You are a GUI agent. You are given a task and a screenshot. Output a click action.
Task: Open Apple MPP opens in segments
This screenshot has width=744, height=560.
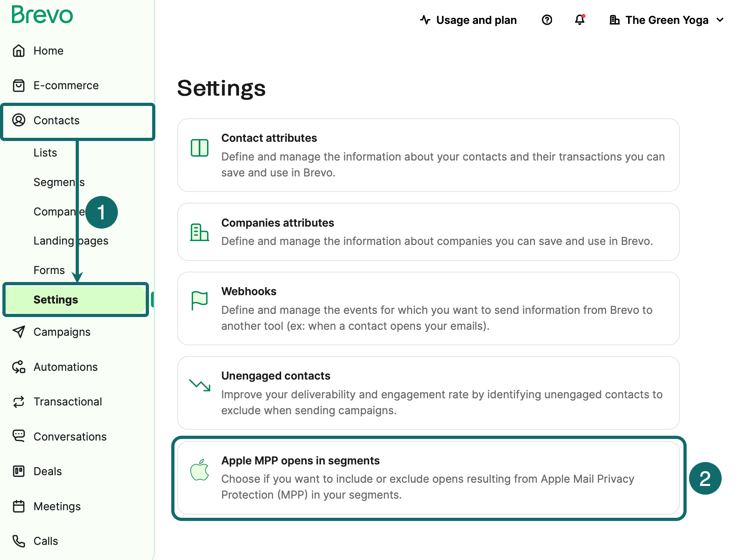[x=428, y=478]
